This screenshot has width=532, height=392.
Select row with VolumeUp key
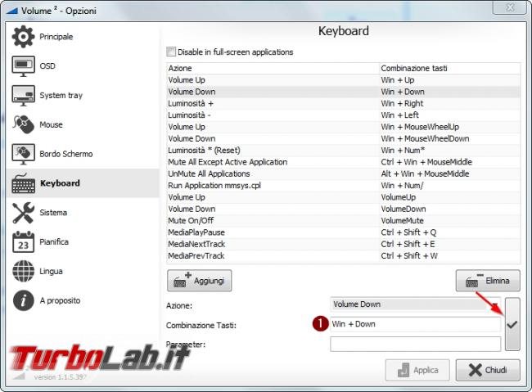[344, 197]
